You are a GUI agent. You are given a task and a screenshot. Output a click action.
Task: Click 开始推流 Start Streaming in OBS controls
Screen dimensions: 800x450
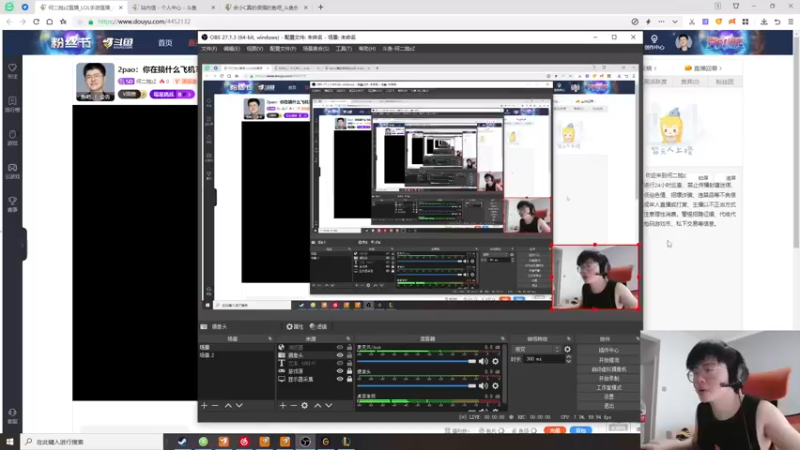tap(608, 360)
